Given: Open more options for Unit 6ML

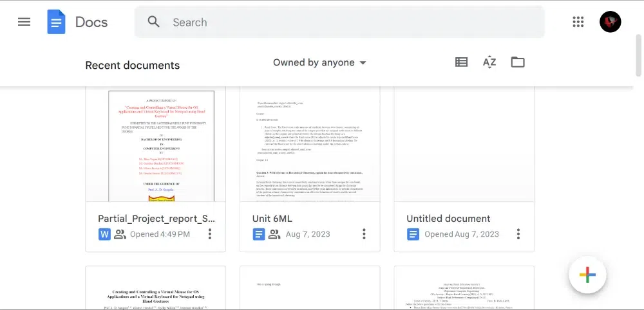Looking at the screenshot, I should tap(364, 234).
